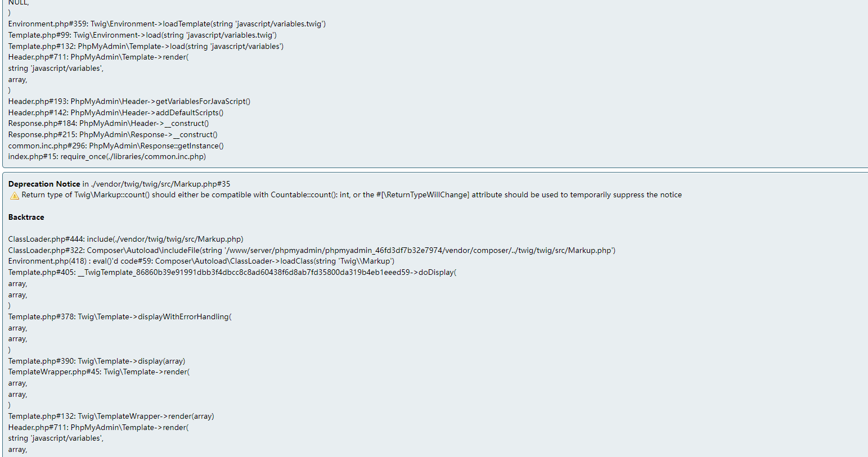
Task: Click the ClassLoader.php#322 includeFile line
Action: click(312, 250)
